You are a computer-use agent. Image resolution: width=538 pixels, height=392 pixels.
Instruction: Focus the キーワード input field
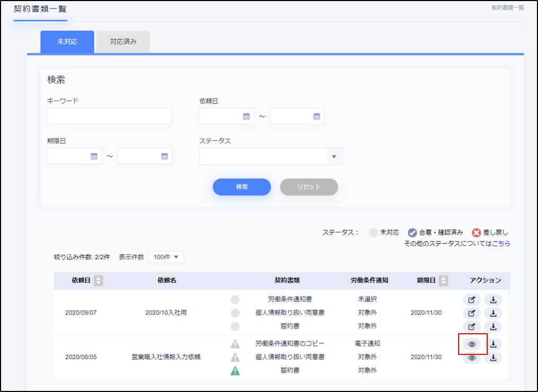110,117
